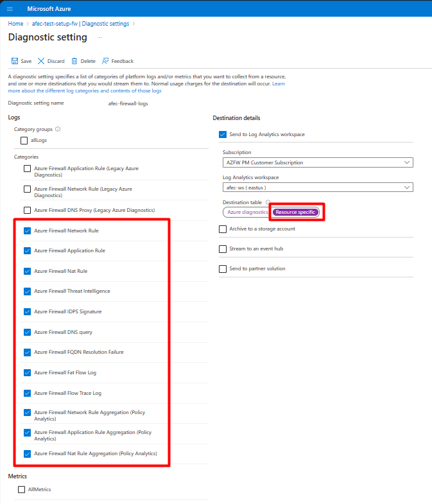Open the Subscription dropdown

318,162
